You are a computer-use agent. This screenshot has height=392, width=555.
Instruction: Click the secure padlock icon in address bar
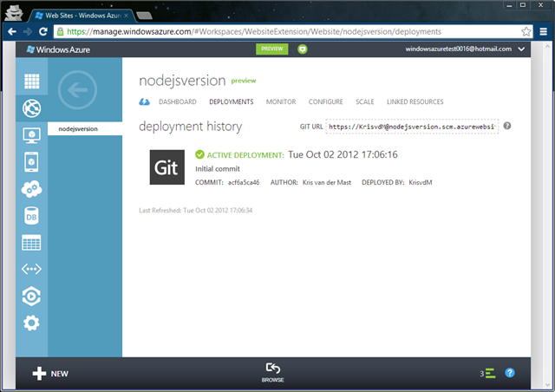coord(60,31)
